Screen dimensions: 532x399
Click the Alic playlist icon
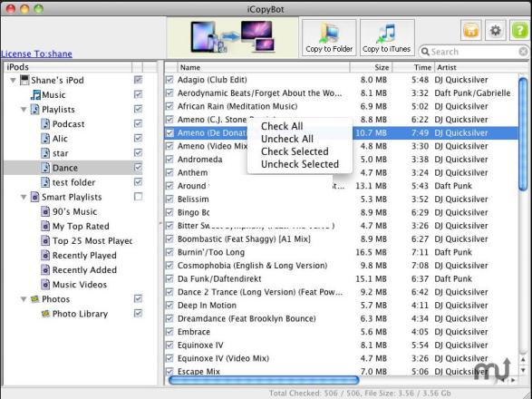click(x=45, y=139)
